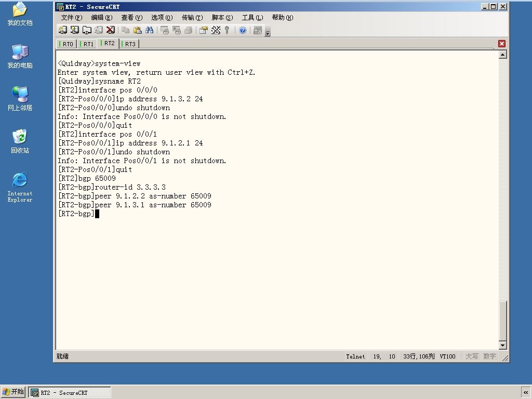532x399 pixels.
Task: Click the Copy toolbar icon
Action: click(126, 30)
